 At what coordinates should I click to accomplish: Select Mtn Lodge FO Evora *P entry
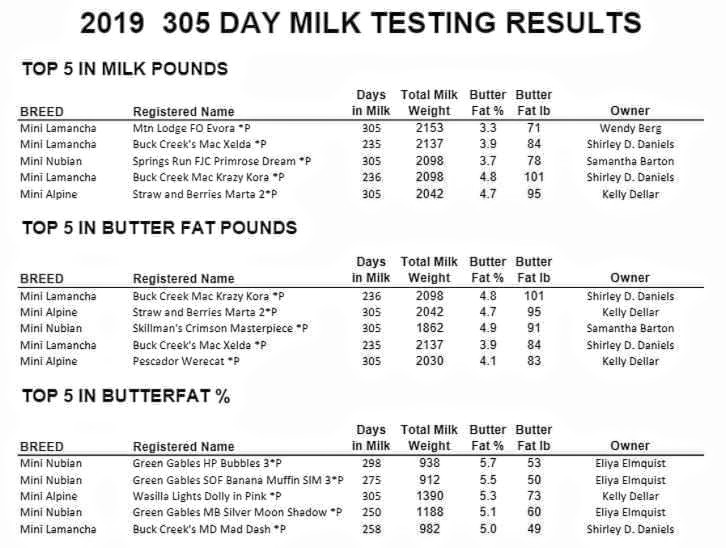[x=191, y=128]
